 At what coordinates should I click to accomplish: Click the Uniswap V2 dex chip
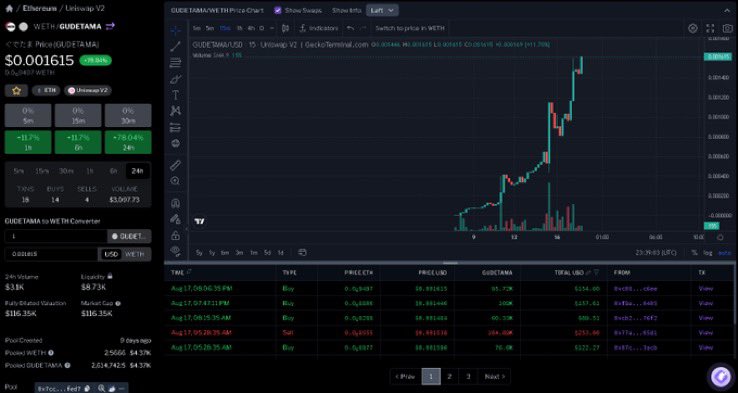[88, 90]
